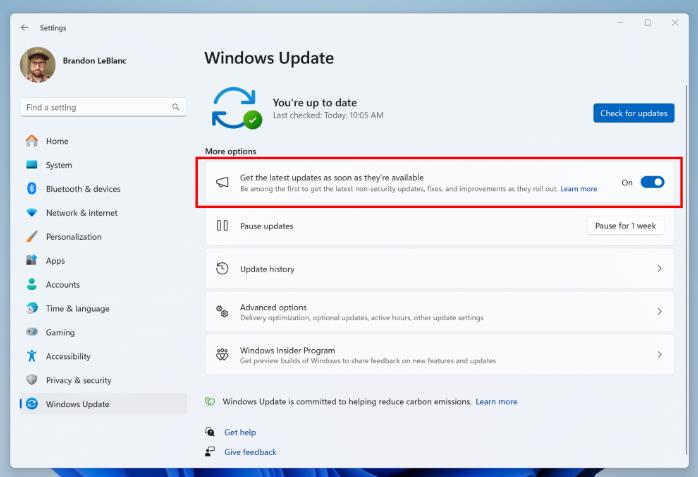Screen dimensions: 698x477
Task: Click the Get help link
Action: pyautogui.click(x=240, y=432)
